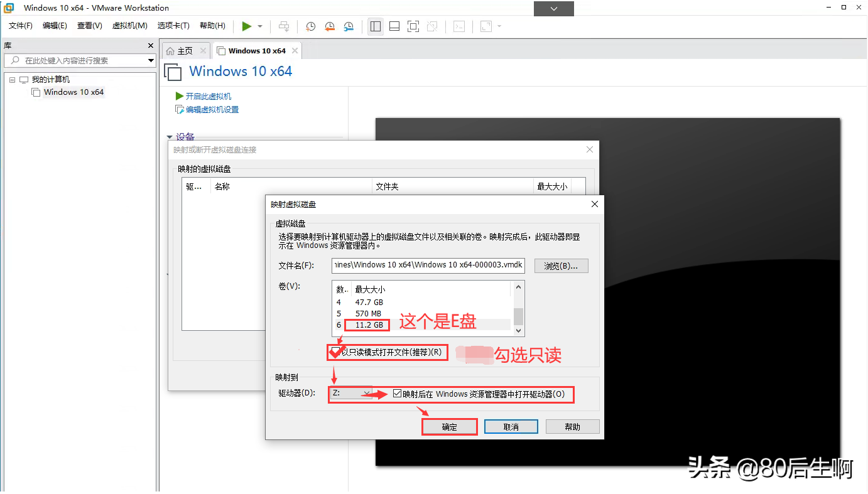This screenshot has width=868, height=494.
Task: Switch to the 主页 tab
Action: pos(185,51)
